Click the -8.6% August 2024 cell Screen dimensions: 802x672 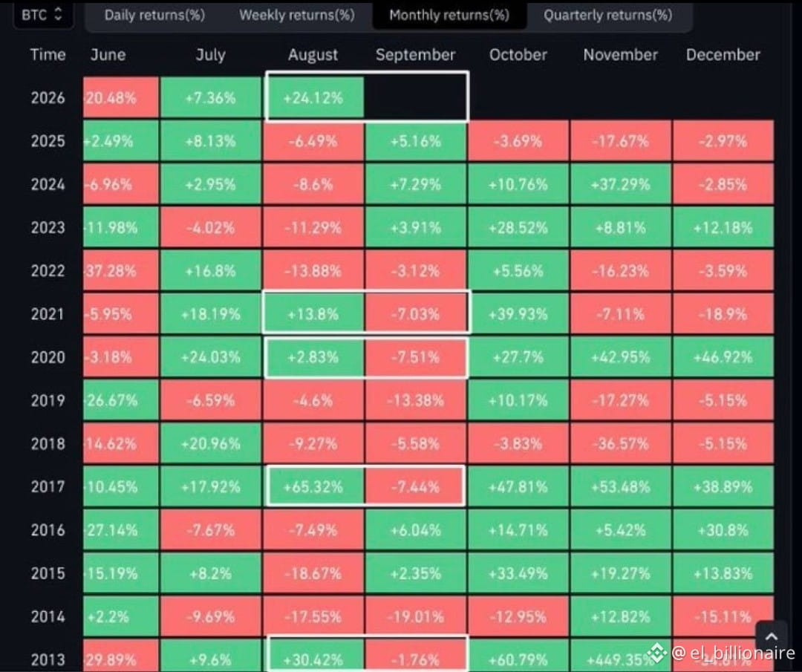313,184
